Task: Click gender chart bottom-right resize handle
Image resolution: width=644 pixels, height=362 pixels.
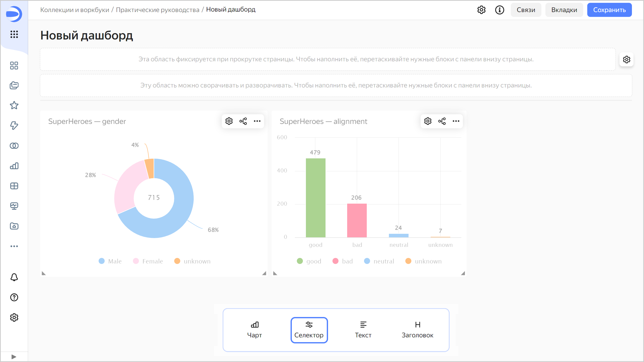Action: point(264,273)
